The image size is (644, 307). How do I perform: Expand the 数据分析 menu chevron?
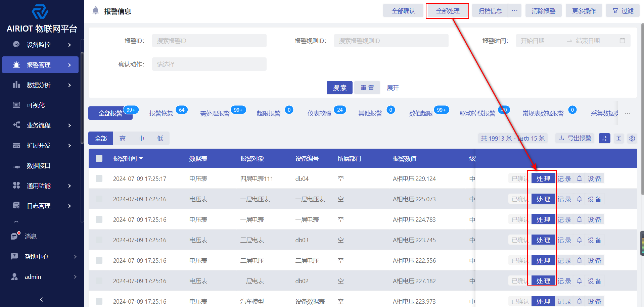coord(70,85)
